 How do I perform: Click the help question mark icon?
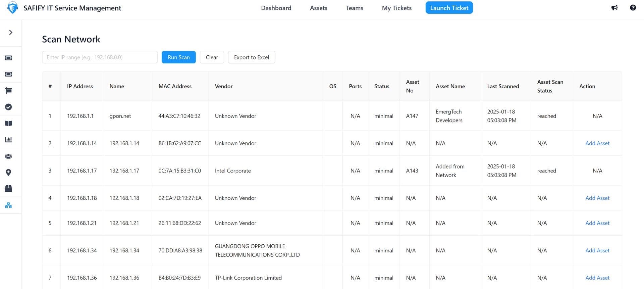click(x=633, y=8)
